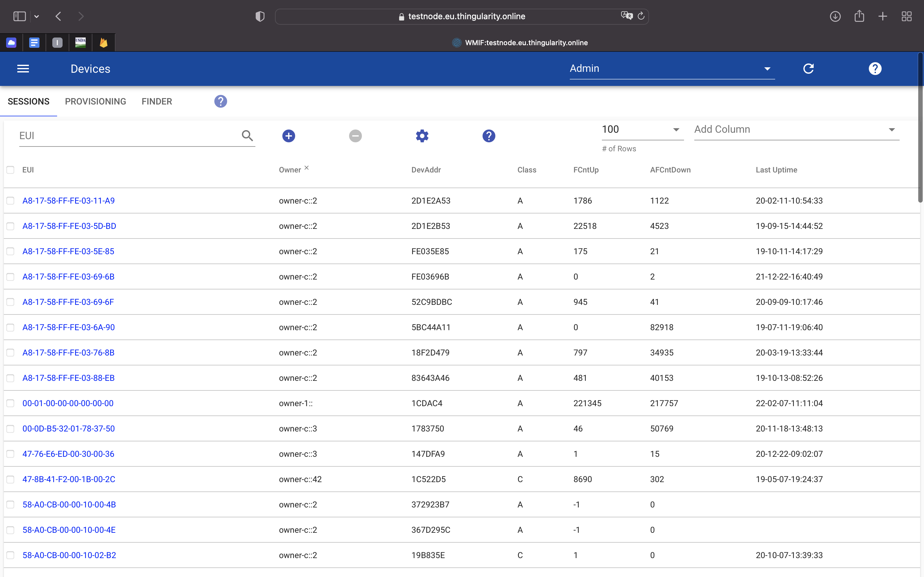This screenshot has width=924, height=577.
Task: Click the search magnifier in EUI field
Action: click(247, 136)
